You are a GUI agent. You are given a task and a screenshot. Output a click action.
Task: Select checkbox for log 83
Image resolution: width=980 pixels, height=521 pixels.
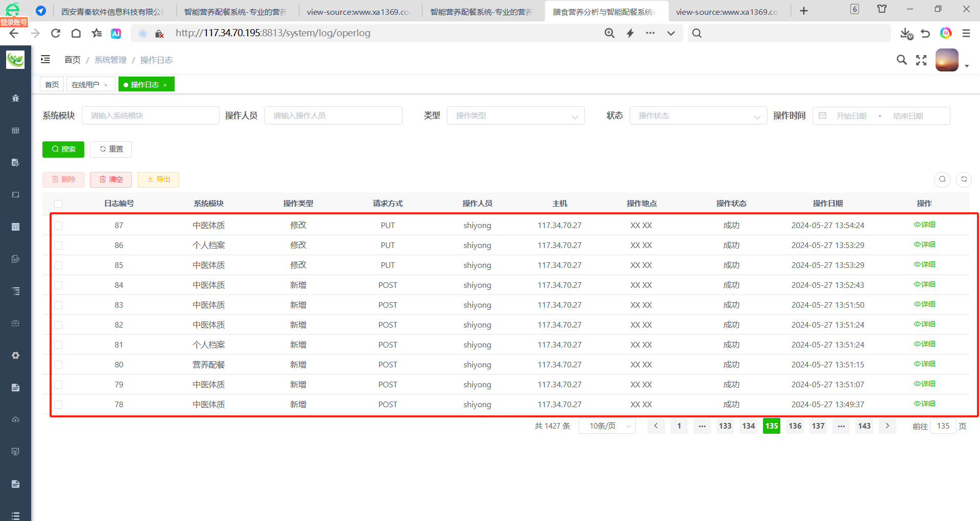tap(58, 305)
